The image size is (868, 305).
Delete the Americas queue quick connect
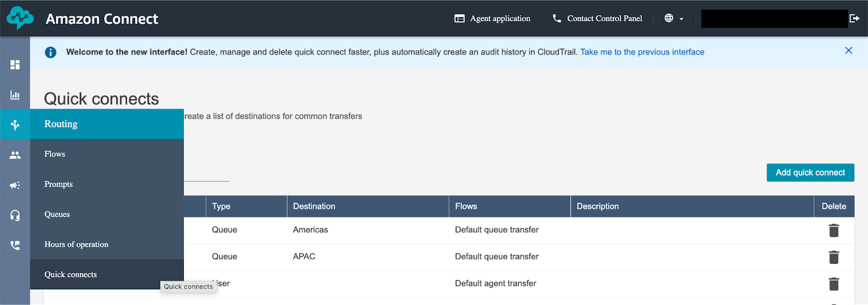pyautogui.click(x=834, y=231)
